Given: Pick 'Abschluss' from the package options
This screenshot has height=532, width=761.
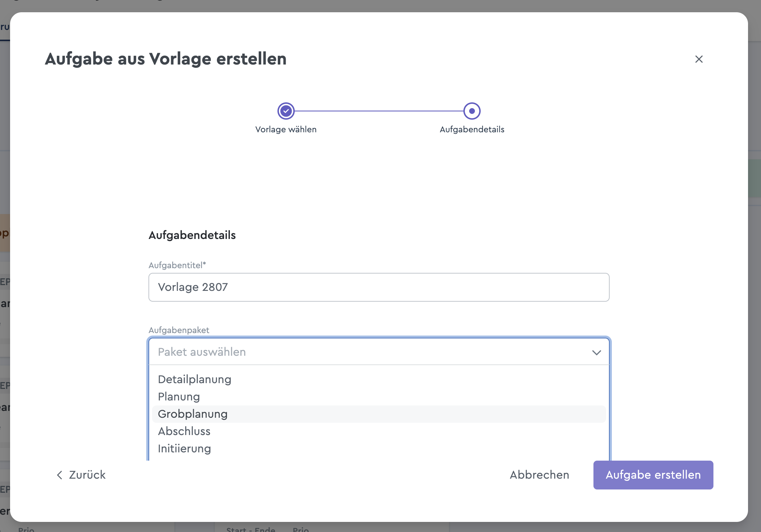Looking at the screenshot, I should pyautogui.click(x=184, y=431).
